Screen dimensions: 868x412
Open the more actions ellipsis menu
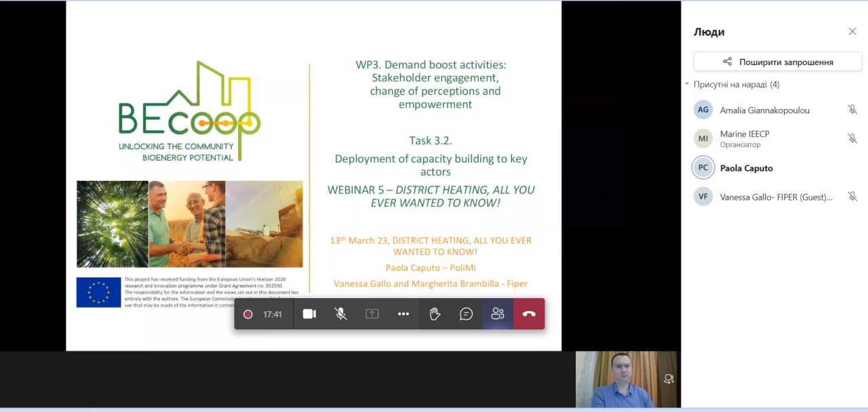(x=403, y=314)
